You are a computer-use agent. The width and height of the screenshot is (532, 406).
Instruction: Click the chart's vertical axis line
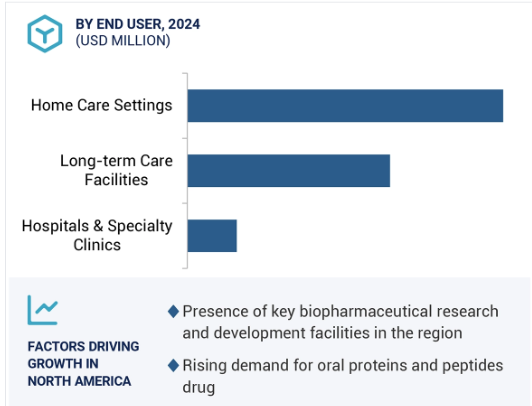coord(187,171)
